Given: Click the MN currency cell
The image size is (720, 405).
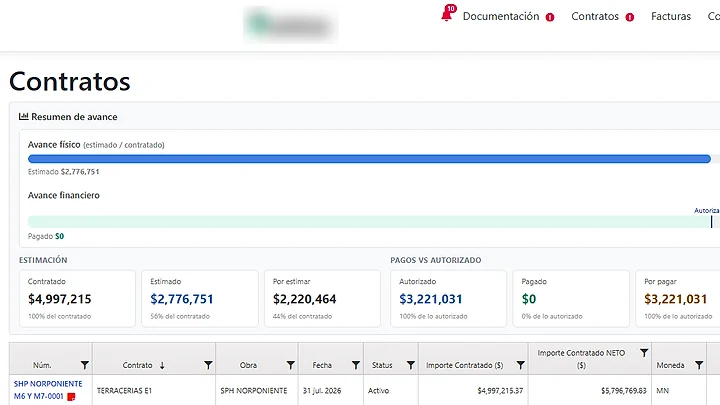Looking at the screenshot, I should (679, 390).
